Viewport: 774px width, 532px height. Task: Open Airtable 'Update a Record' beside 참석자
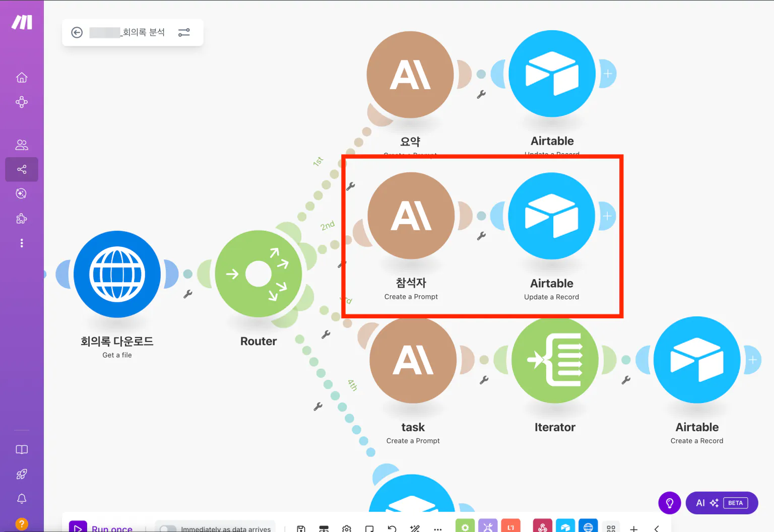(x=552, y=216)
